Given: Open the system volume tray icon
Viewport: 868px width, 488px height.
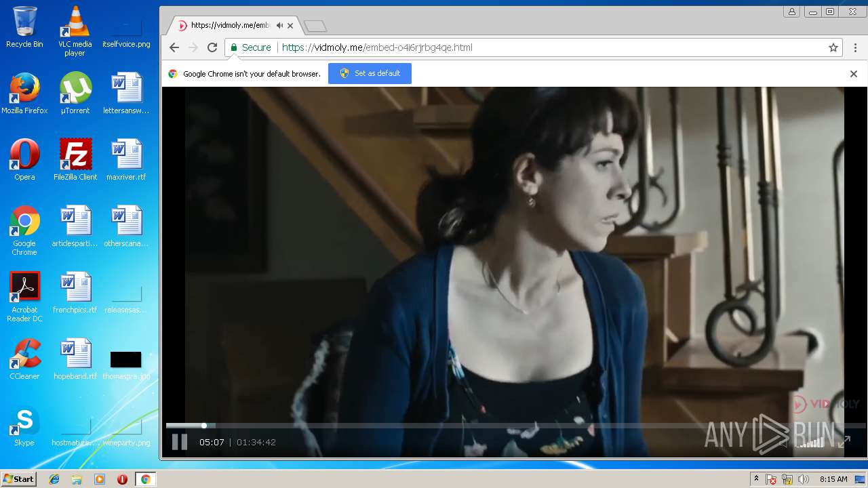Looking at the screenshot, I should 804,479.
